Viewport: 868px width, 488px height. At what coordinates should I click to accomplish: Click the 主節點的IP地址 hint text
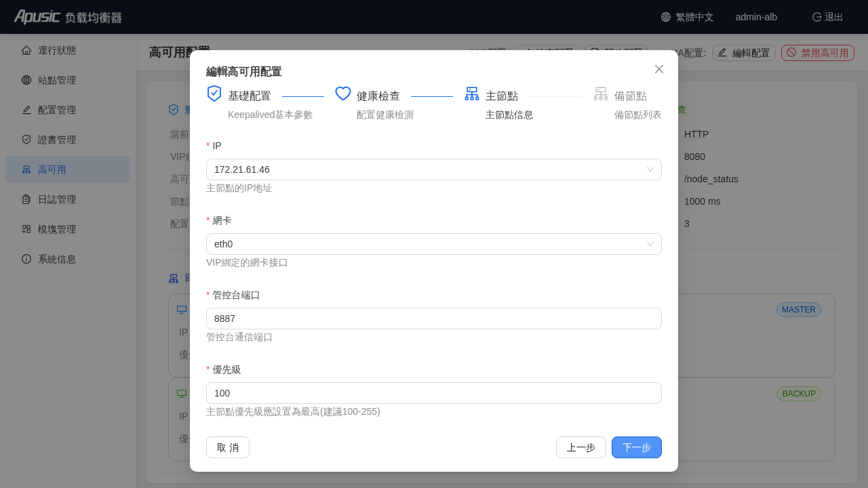tap(239, 188)
